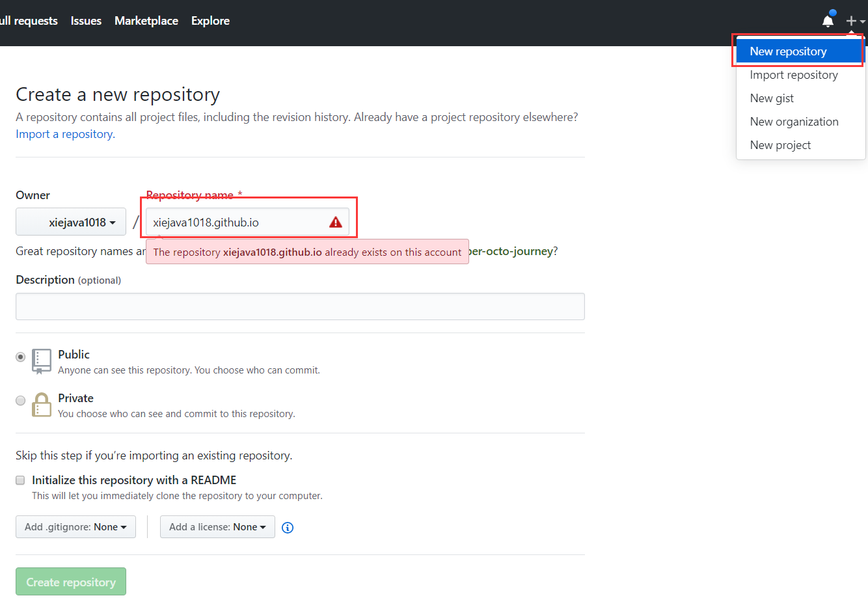This screenshot has width=868, height=598.
Task: Select New organization menu item
Action: [794, 122]
